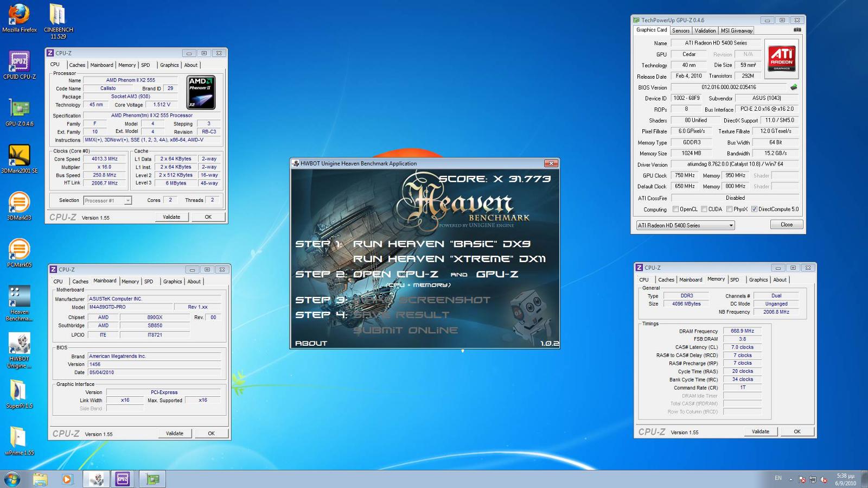Switch to Validation tab in GPU-Z
This screenshot has height=488, width=868.
pos(705,30)
